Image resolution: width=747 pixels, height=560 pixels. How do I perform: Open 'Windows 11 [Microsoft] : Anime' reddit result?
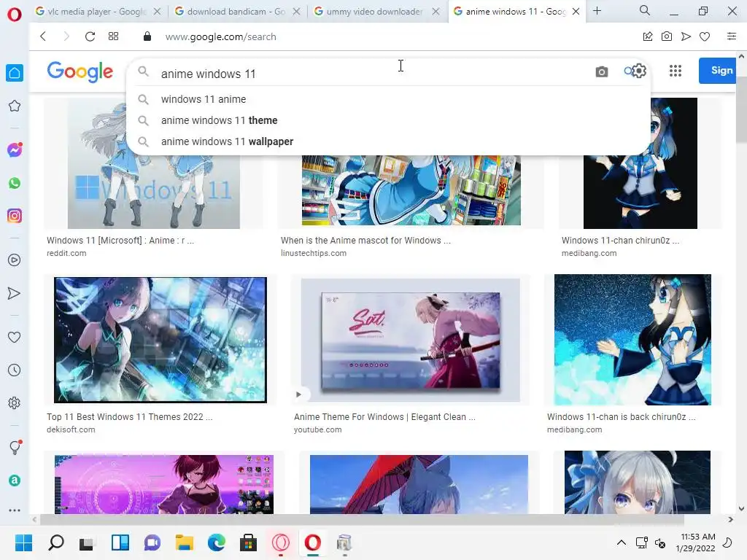tap(120, 241)
